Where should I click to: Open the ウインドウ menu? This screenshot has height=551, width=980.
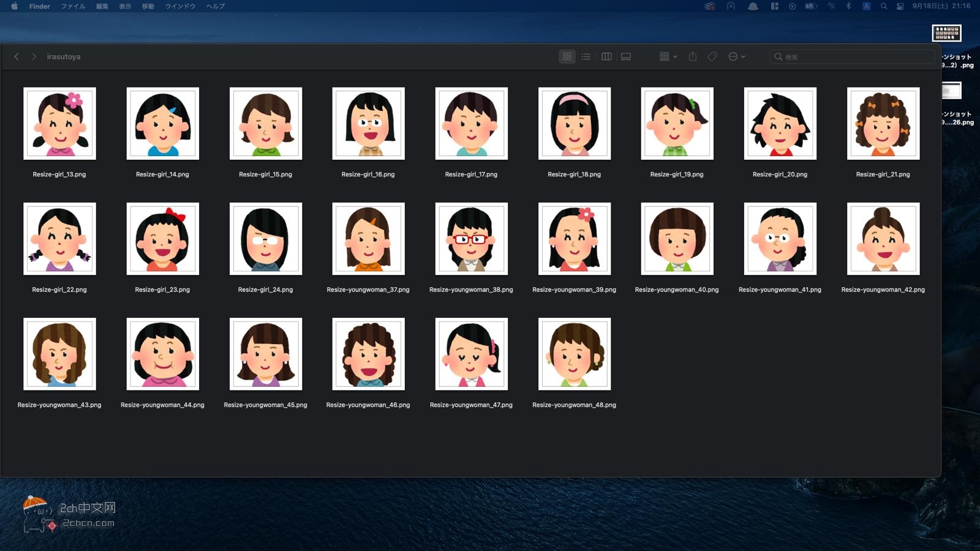pos(180,6)
